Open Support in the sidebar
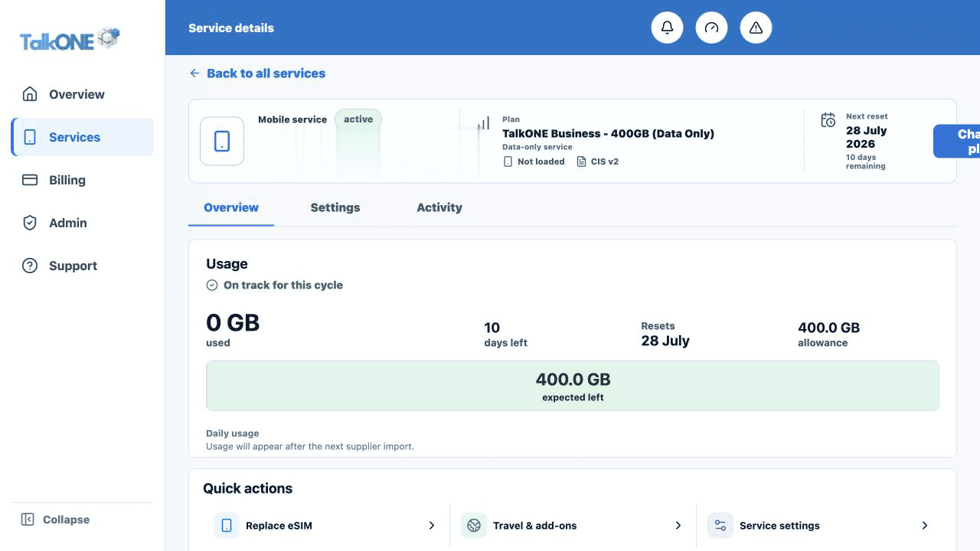This screenshot has height=551, width=980. coord(82,266)
